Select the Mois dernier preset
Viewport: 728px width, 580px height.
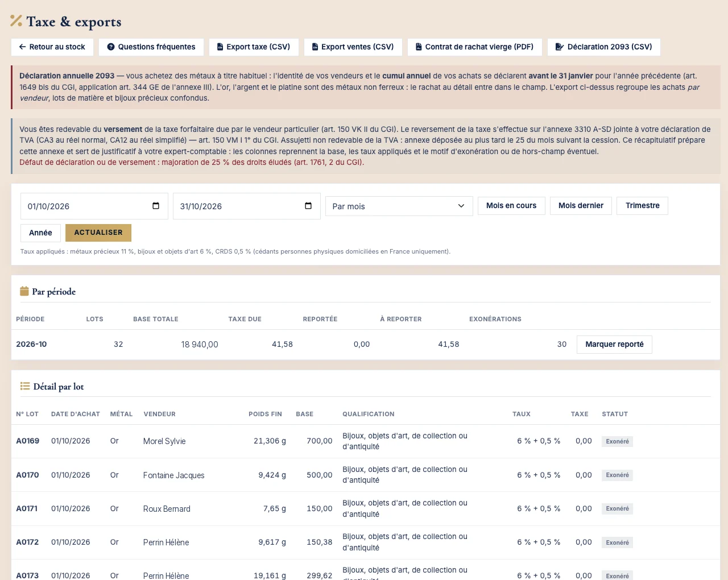[x=581, y=206]
